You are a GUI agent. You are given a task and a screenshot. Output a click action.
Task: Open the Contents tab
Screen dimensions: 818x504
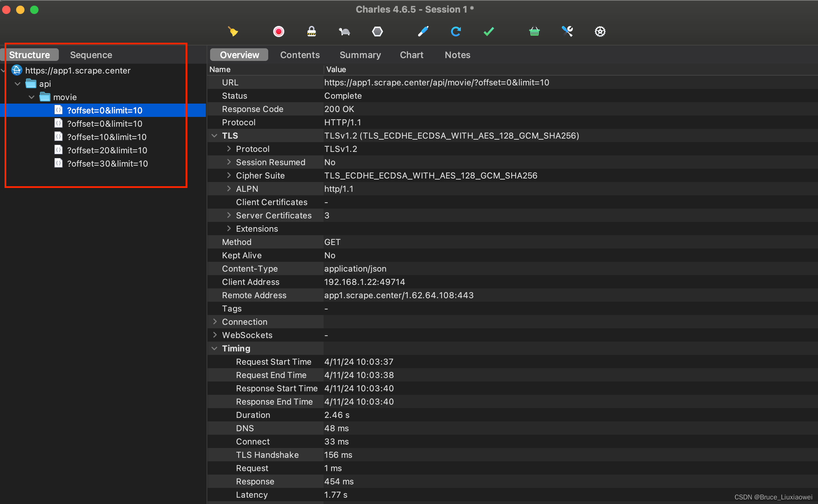click(300, 55)
